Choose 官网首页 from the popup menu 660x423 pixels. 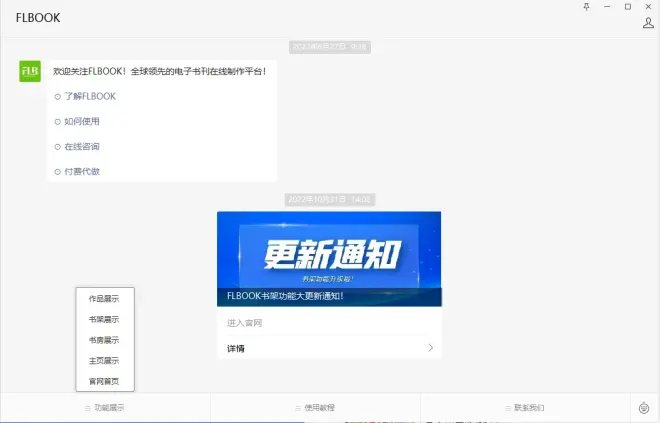coord(104,381)
